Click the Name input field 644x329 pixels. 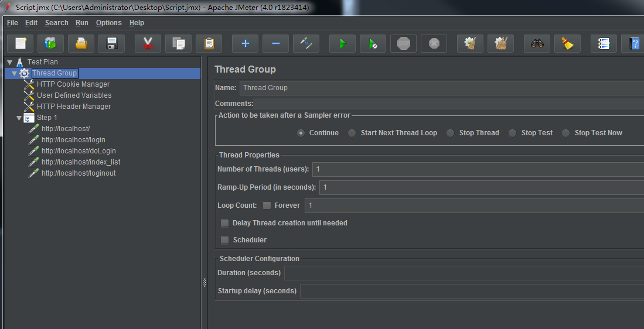(441, 88)
